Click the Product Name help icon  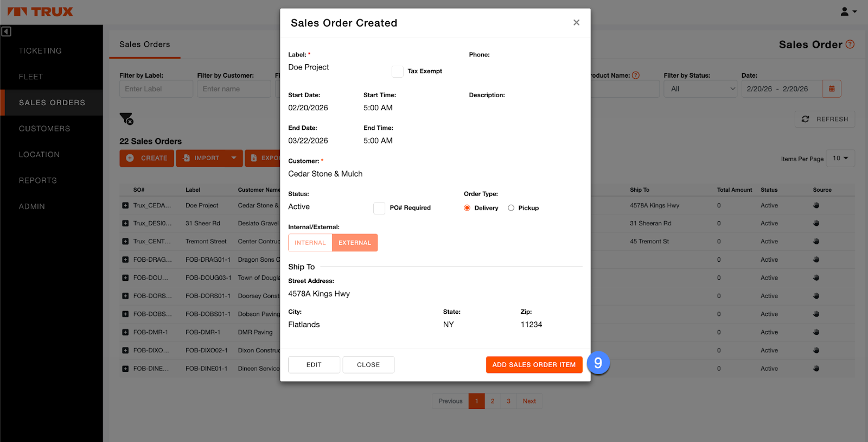click(636, 75)
